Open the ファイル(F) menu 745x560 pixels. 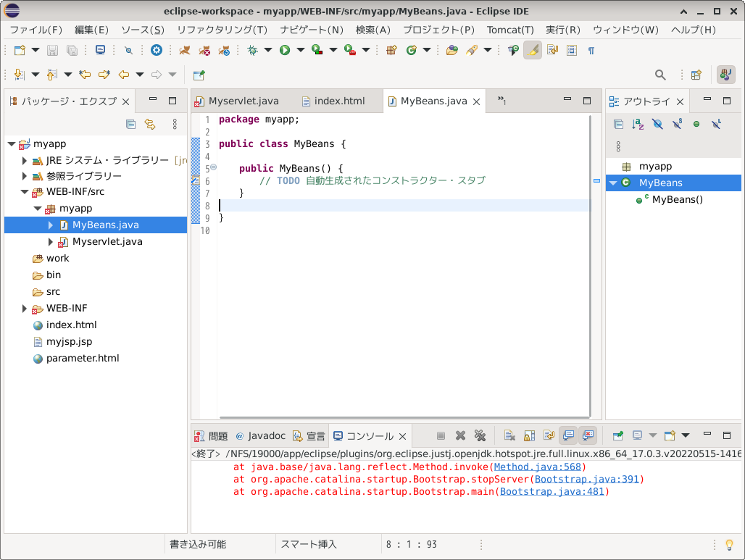click(36, 30)
